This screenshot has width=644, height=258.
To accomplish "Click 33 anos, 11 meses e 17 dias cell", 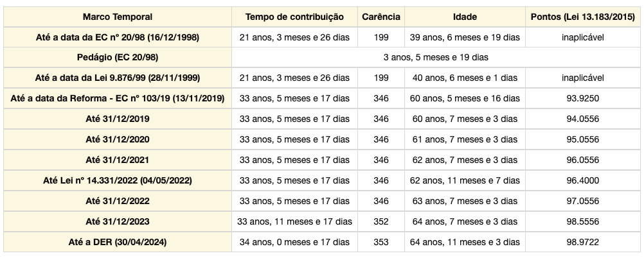I will tap(294, 221).
